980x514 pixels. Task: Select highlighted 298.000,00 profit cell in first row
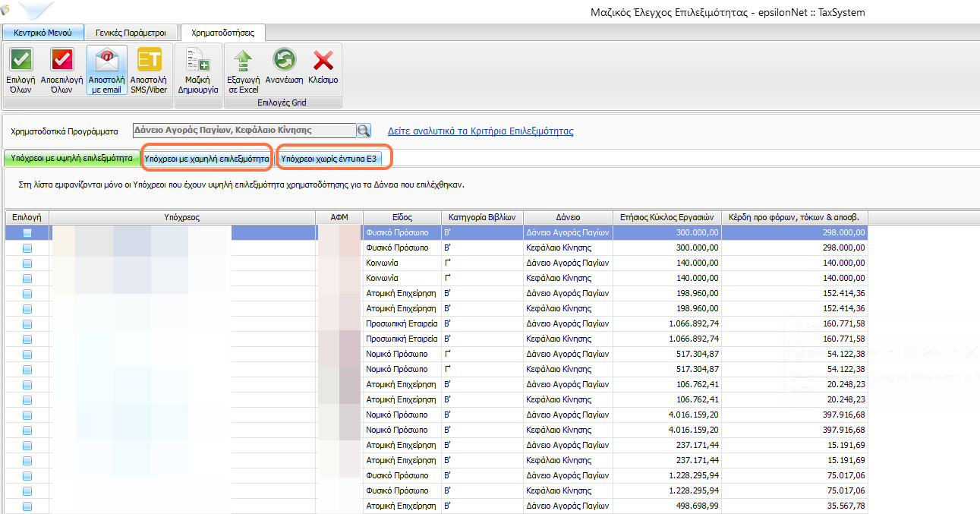(795, 232)
